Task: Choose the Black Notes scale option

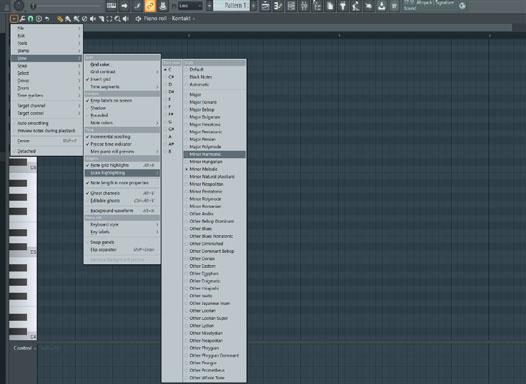Action: pos(215,77)
